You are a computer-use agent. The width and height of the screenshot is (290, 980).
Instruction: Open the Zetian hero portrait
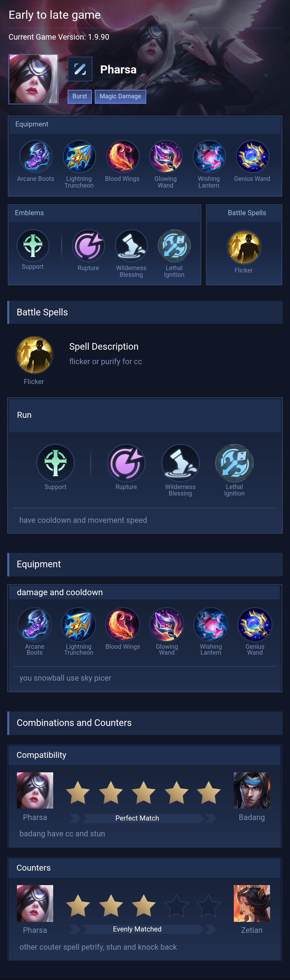(x=252, y=903)
